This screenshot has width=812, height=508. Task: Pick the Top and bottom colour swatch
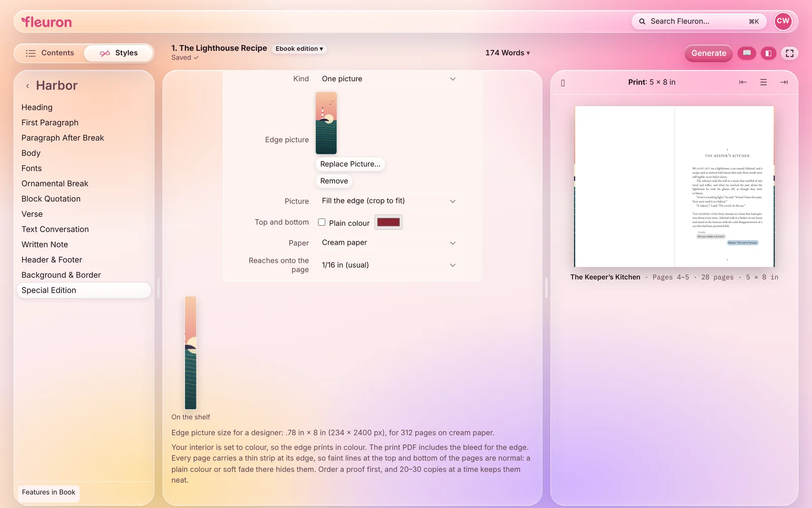(x=389, y=222)
